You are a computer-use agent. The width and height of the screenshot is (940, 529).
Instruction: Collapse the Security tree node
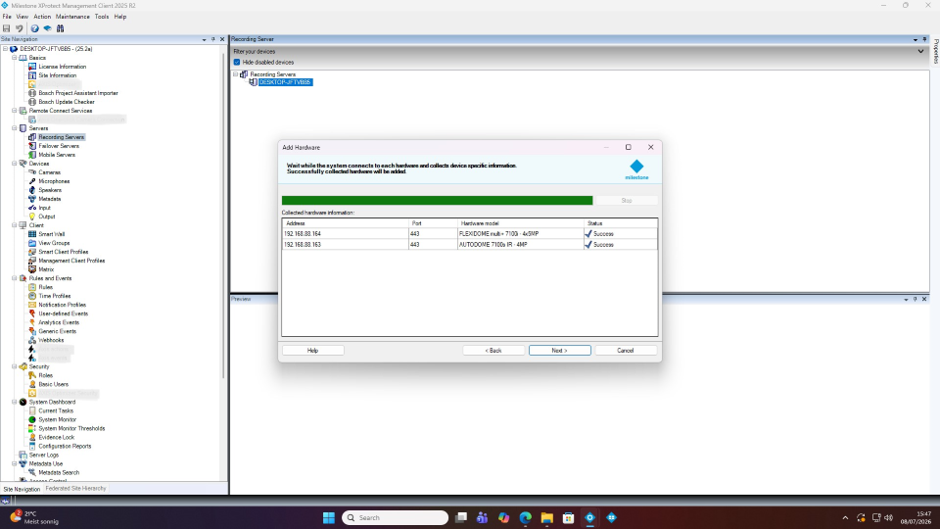coord(14,366)
